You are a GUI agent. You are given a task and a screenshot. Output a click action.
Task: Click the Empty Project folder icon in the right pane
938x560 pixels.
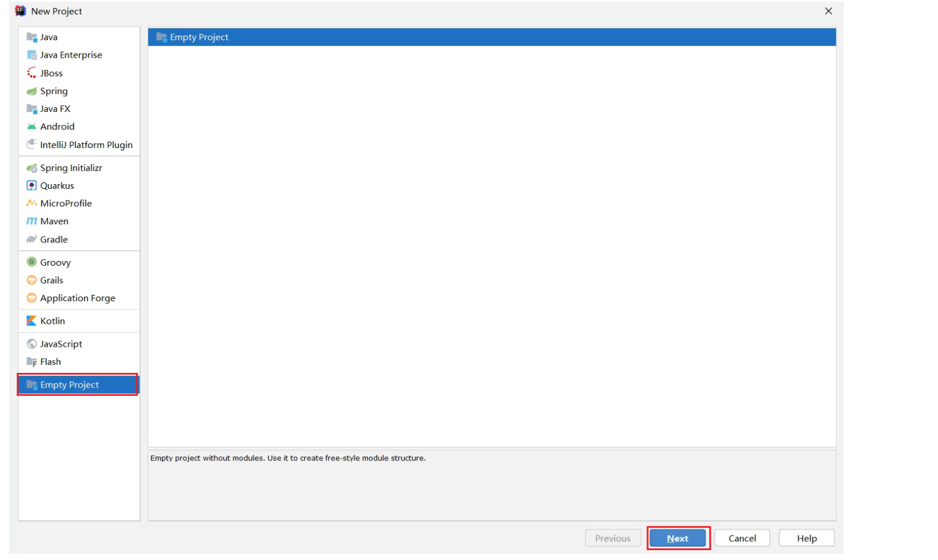click(161, 37)
